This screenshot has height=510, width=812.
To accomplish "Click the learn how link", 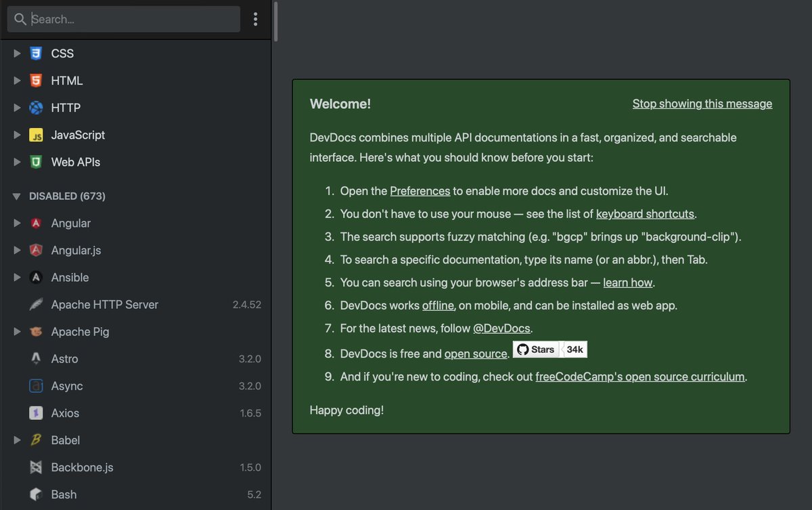I will (629, 282).
